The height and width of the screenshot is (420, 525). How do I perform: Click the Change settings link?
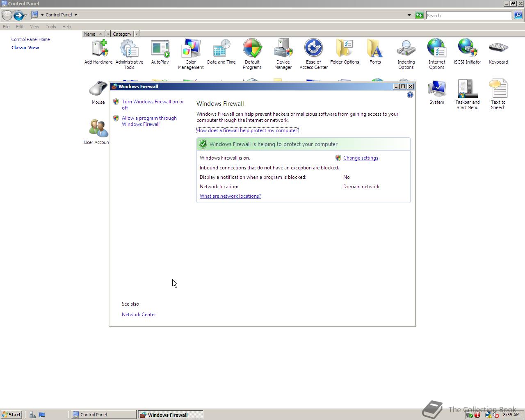coord(361,158)
